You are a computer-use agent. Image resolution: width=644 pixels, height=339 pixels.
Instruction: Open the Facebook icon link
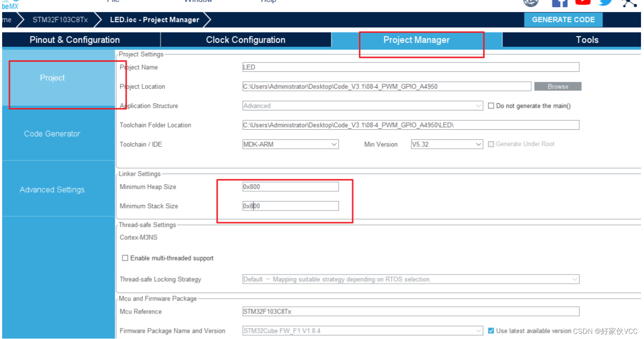point(560,3)
